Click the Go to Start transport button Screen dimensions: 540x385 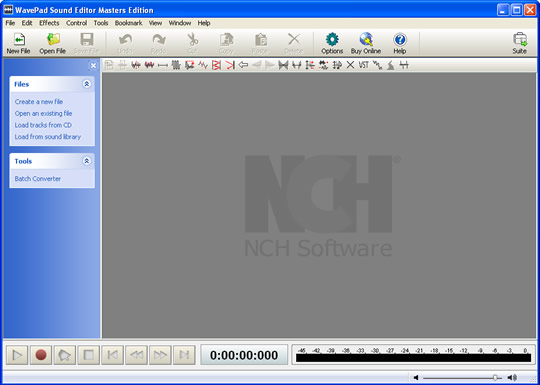(x=112, y=355)
